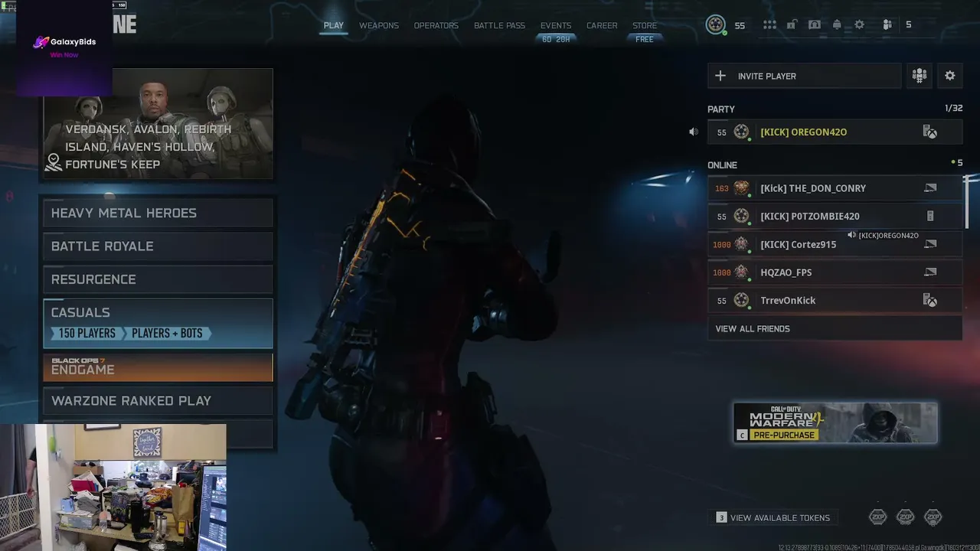This screenshot has width=980, height=551.
Task: Click the 6D 20H timer under Events
Action: [556, 40]
